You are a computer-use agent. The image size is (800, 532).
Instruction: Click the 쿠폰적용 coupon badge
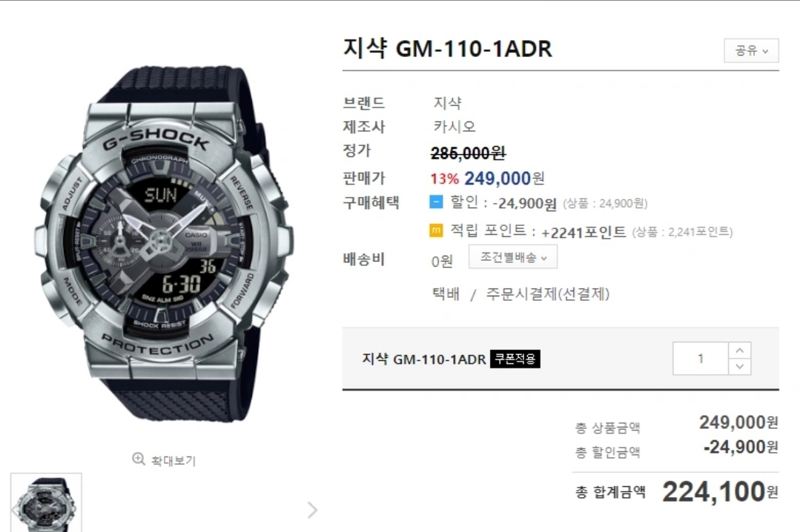point(515,359)
